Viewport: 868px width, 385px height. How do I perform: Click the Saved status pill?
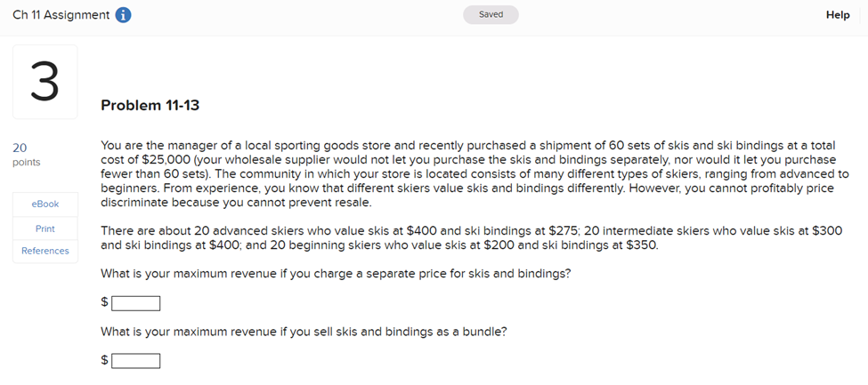pos(491,15)
